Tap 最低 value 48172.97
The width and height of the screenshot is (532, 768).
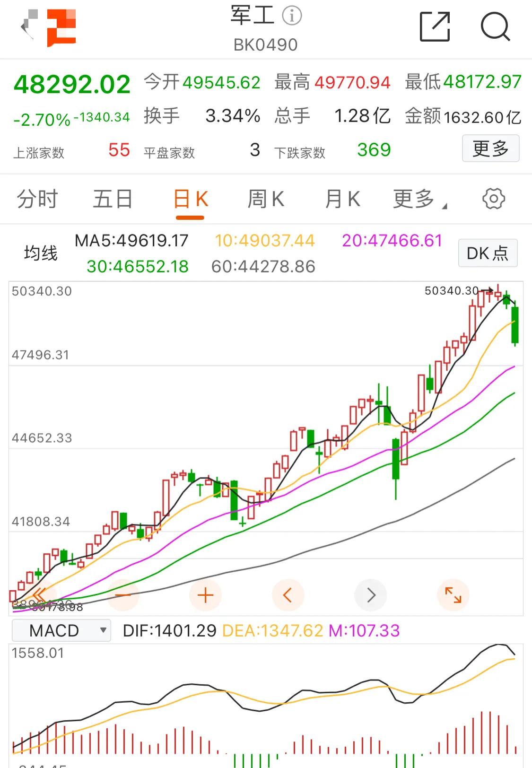[x=482, y=82]
